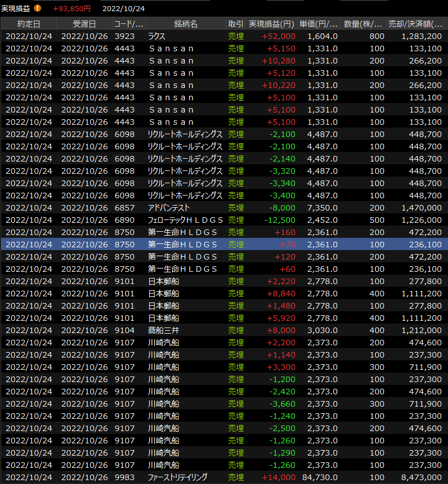Click the コード column header
Image resolution: width=448 pixels, height=484 pixels.
click(x=129, y=24)
